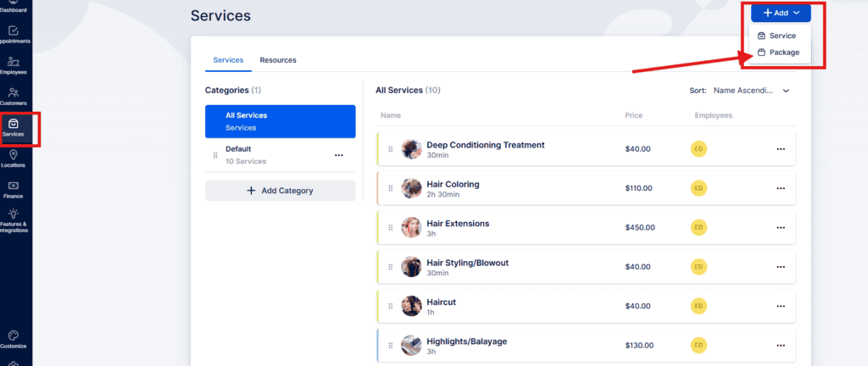Viewport: 868px width, 366px height.
Task: Click the drag handle for Haircut
Action: 390,307
